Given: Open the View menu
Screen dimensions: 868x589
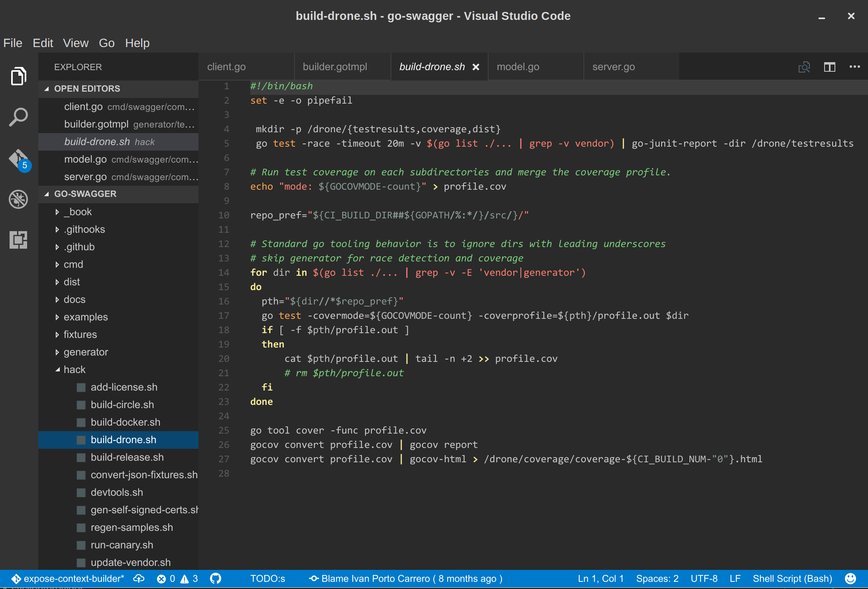Looking at the screenshot, I should click(76, 43).
